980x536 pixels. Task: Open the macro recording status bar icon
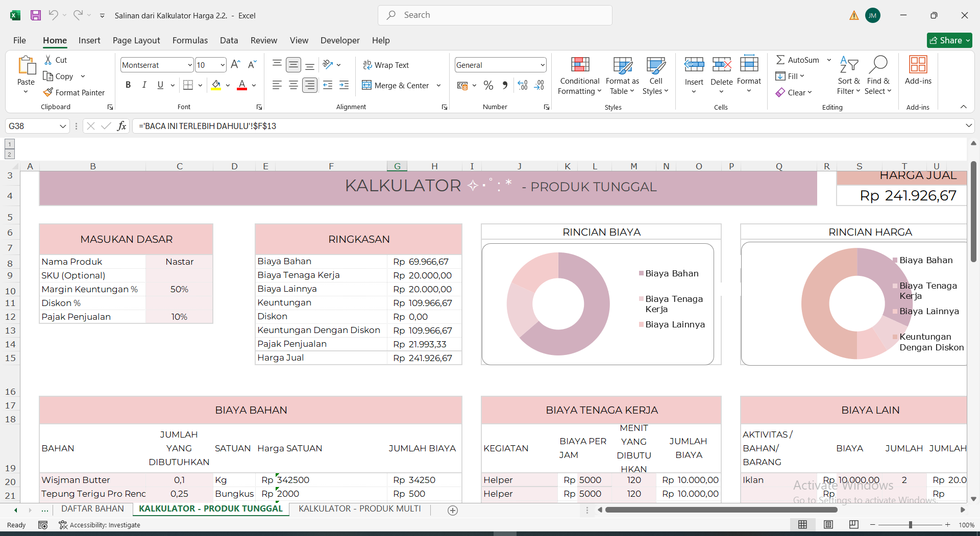click(x=43, y=525)
